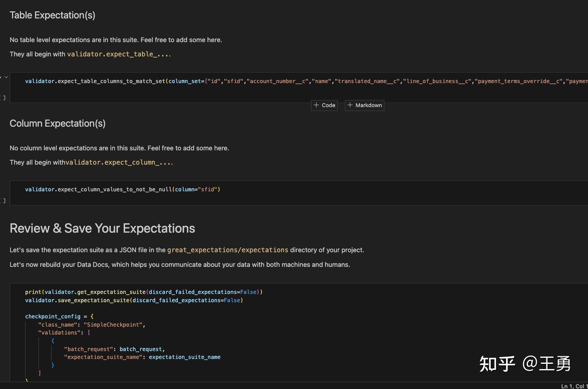Click inline code validator.expect_table_
Image resolution: width=588 pixels, height=389 pixels.
point(118,54)
